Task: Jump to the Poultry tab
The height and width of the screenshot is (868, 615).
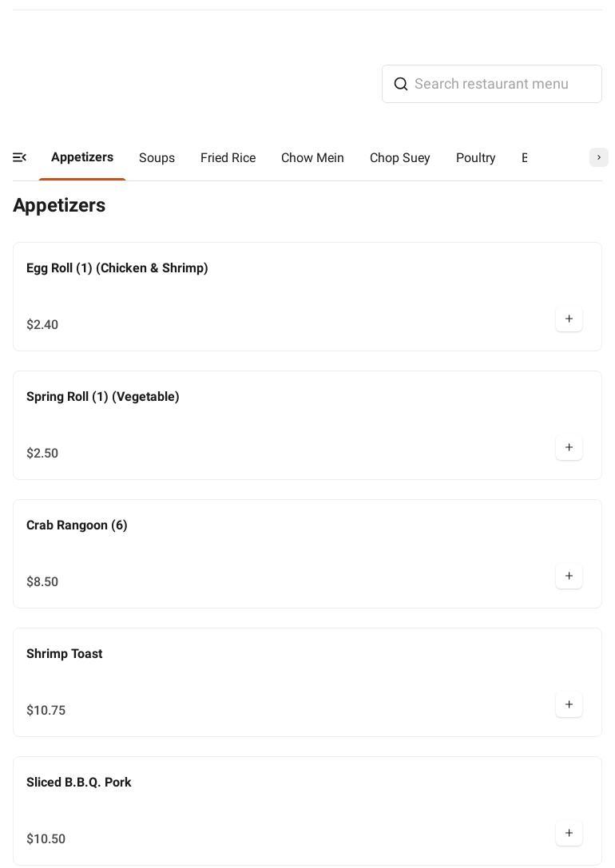Action: point(475,158)
